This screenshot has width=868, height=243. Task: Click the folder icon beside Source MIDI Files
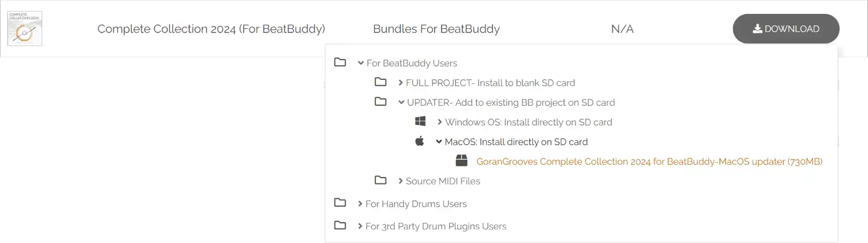point(380,181)
